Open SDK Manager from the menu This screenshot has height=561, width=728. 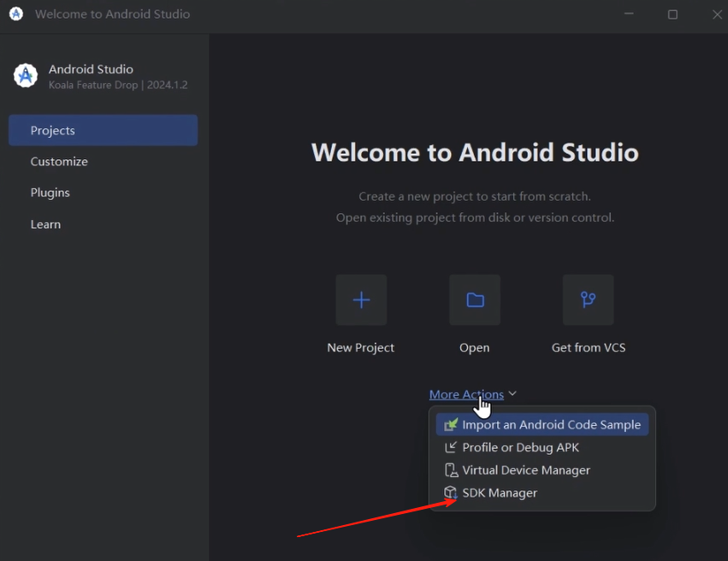542,493
